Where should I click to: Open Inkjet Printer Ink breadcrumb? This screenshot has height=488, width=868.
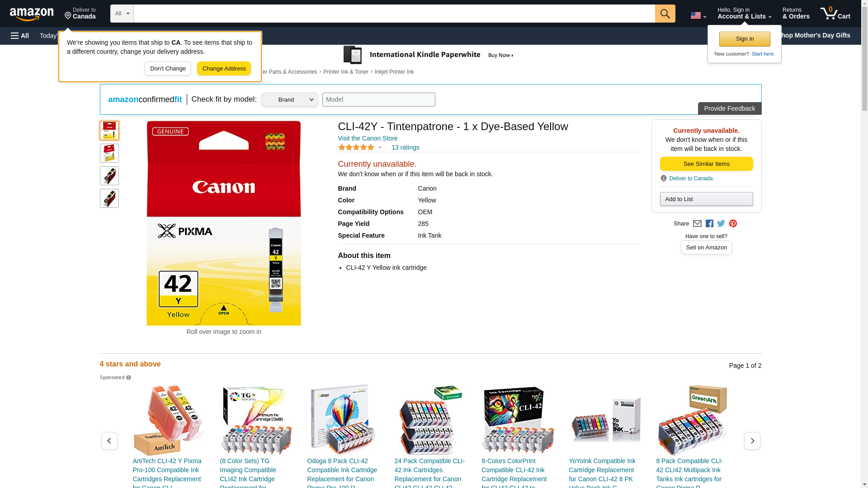click(x=394, y=72)
